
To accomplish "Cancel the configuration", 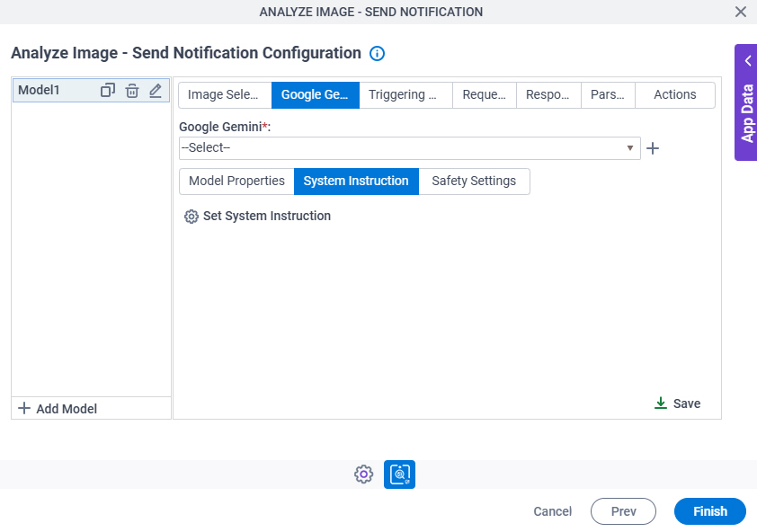I will (552, 511).
